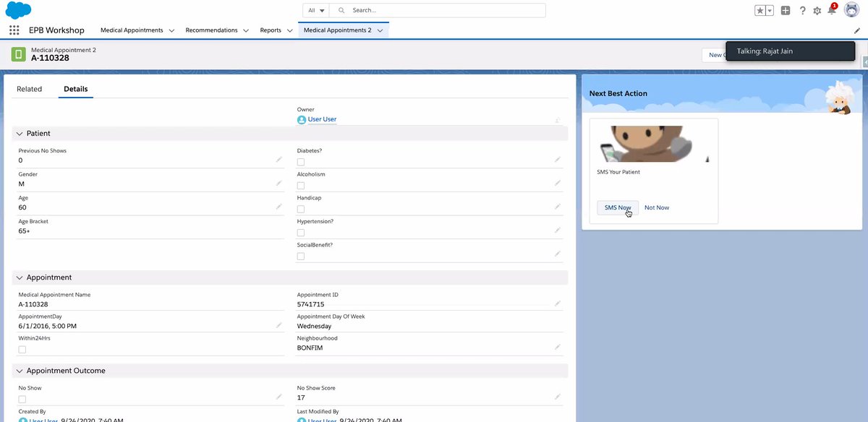This screenshot has width=868, height=422.
Task: Collapse the Patient section
Action: point(20,133)
